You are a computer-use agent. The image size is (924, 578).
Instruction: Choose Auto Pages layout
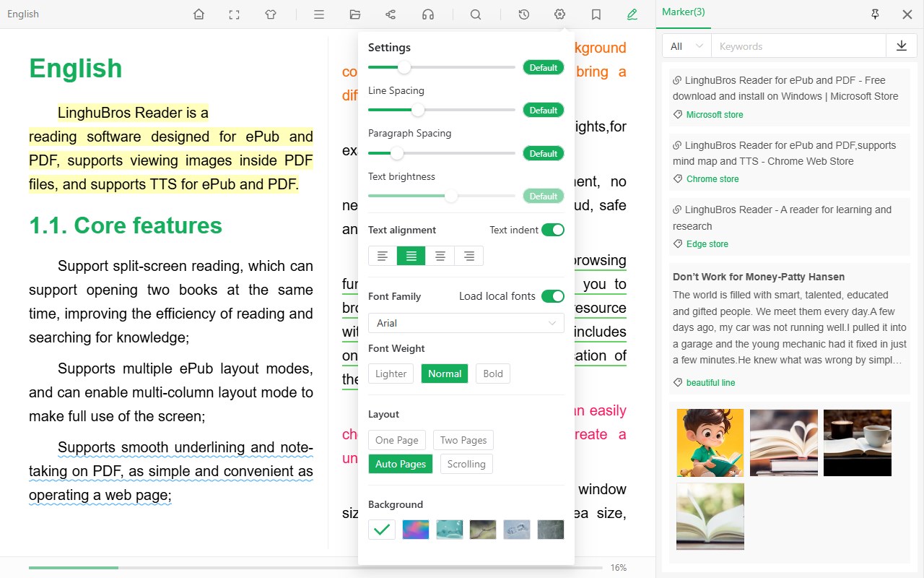(x=401, y=464)
